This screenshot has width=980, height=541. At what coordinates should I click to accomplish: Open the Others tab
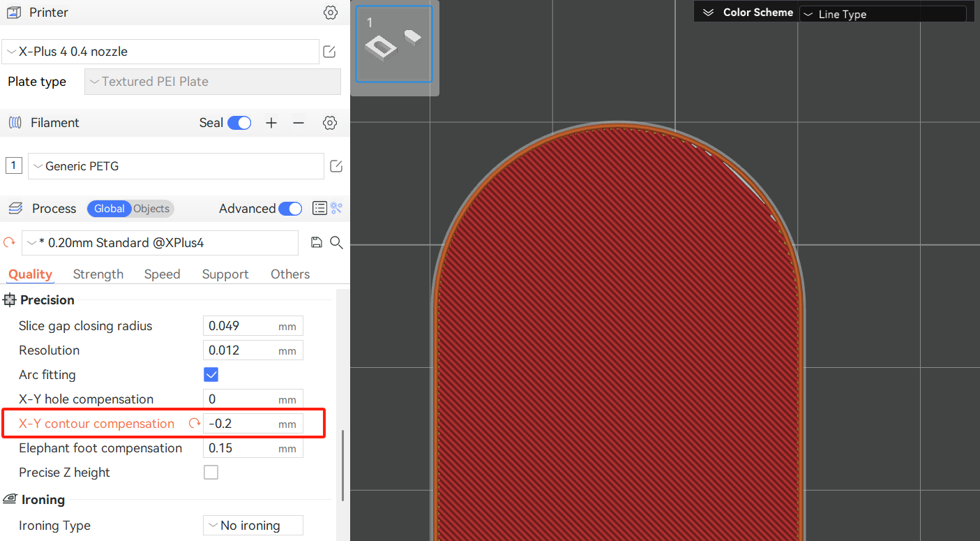click(x=290, y=274)
